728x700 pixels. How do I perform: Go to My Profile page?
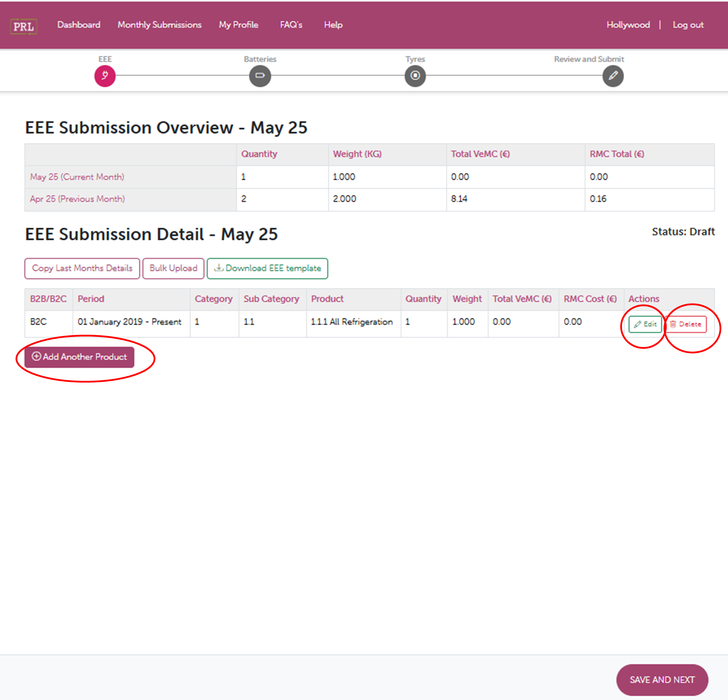tap(239, 25)
